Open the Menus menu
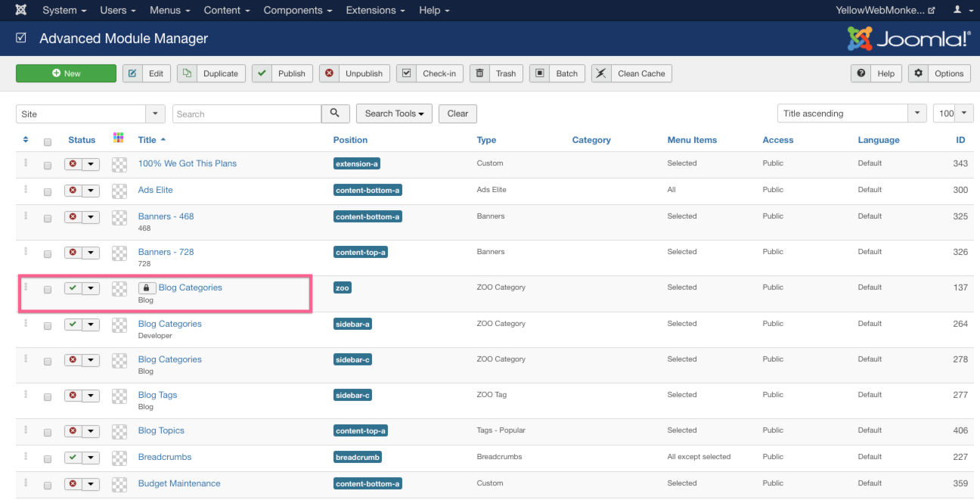The image size is (980, 500). (x=170, y=11)
